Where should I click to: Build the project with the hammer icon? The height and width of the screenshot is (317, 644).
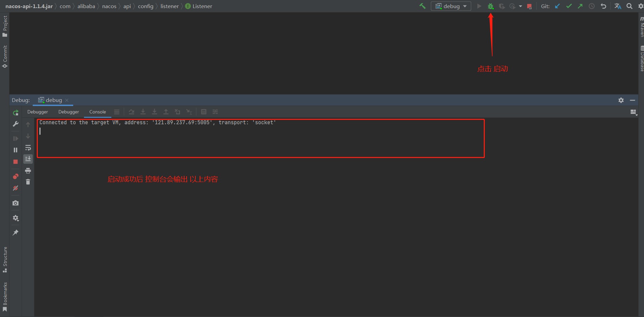pyautogui.click(x=422, y=6)
